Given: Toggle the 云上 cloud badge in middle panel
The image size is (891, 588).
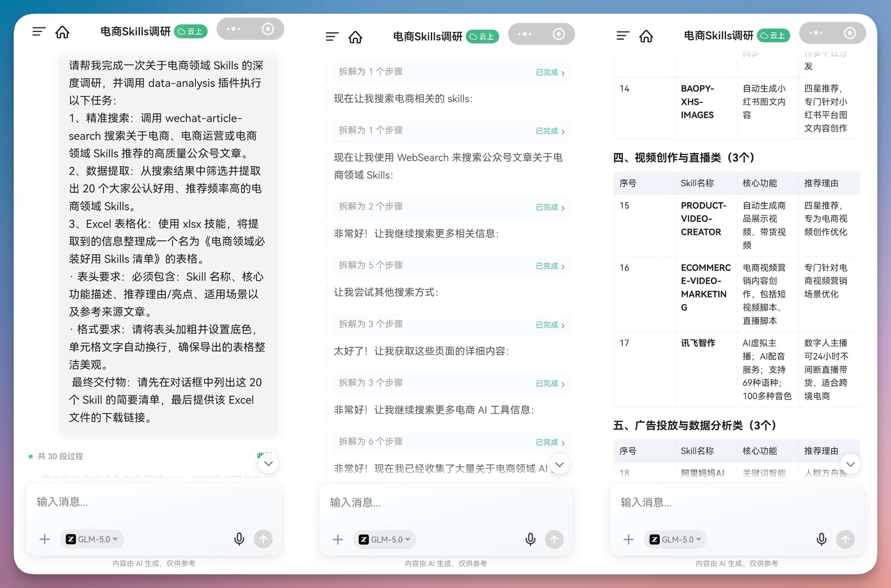Looking at the screenshot, I should click(482, 37).
